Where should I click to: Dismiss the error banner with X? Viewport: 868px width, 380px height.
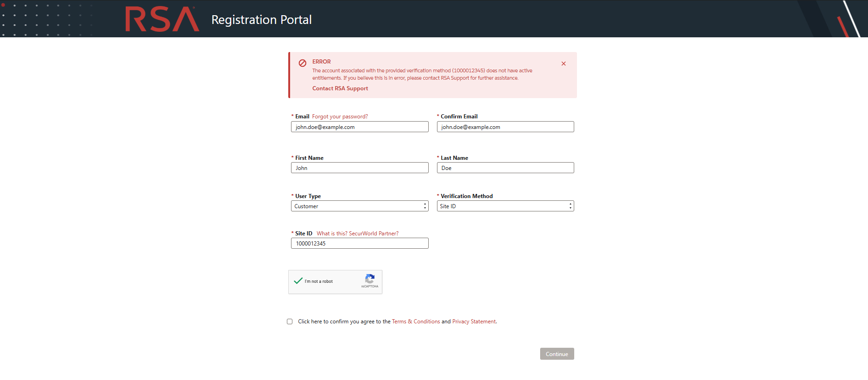coord(564,64)
